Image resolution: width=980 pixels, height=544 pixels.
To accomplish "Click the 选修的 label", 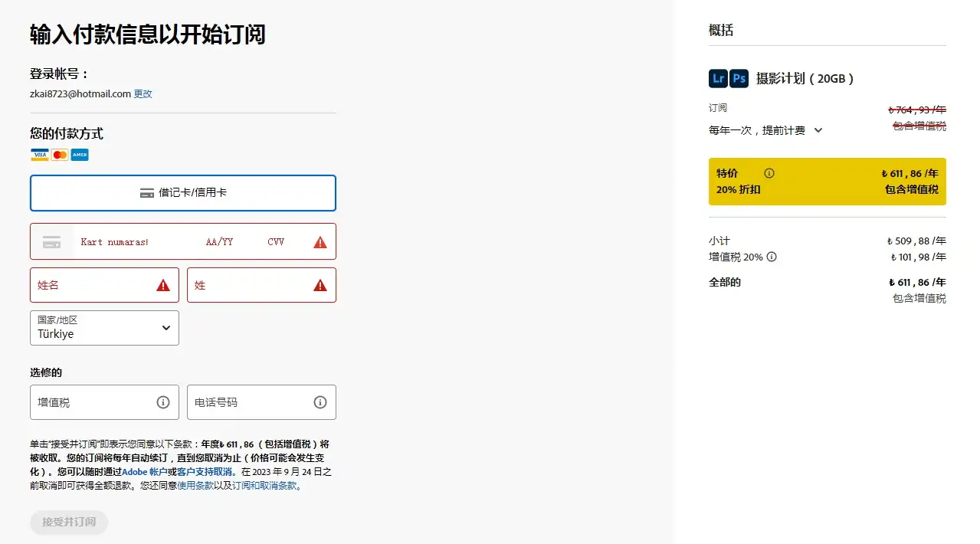I will pos(46,372).
